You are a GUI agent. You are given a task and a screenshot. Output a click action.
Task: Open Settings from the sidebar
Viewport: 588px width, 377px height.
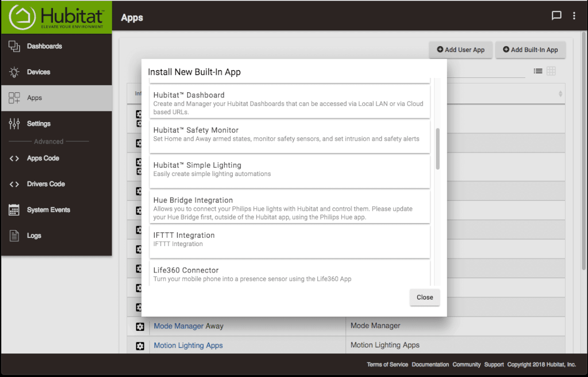pyautogui.click(x=56, y=124)
